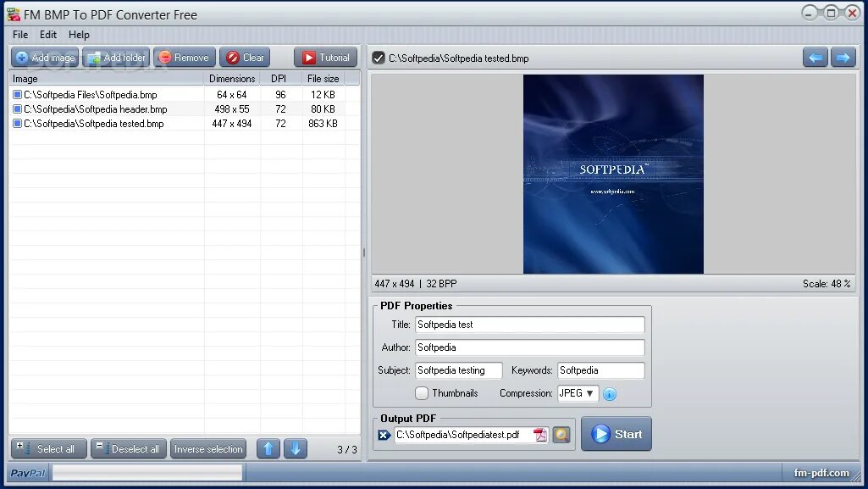Click the Inverse selection button
868x489 pixels.
[x=208, y=448]
